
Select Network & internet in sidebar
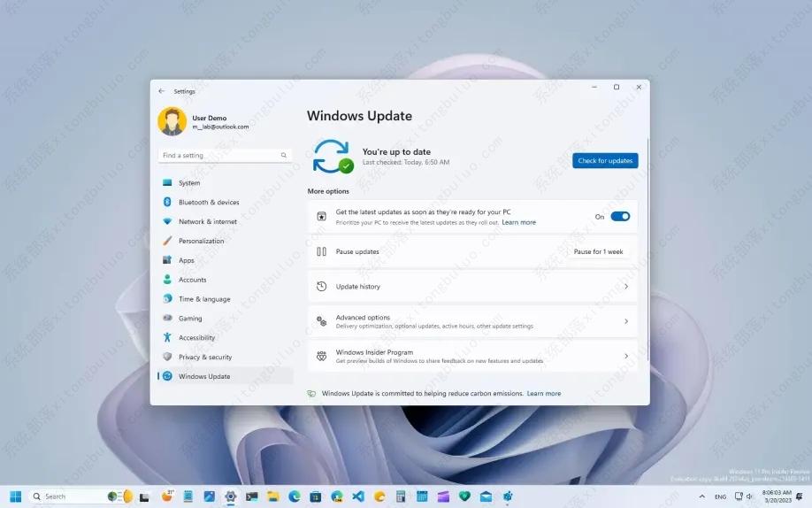pos(207,222)
